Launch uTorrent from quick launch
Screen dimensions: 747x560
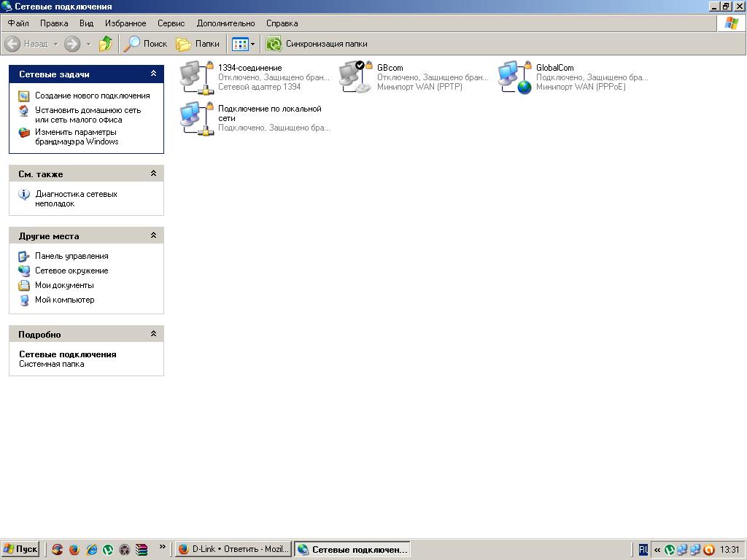tap(108, 550)
